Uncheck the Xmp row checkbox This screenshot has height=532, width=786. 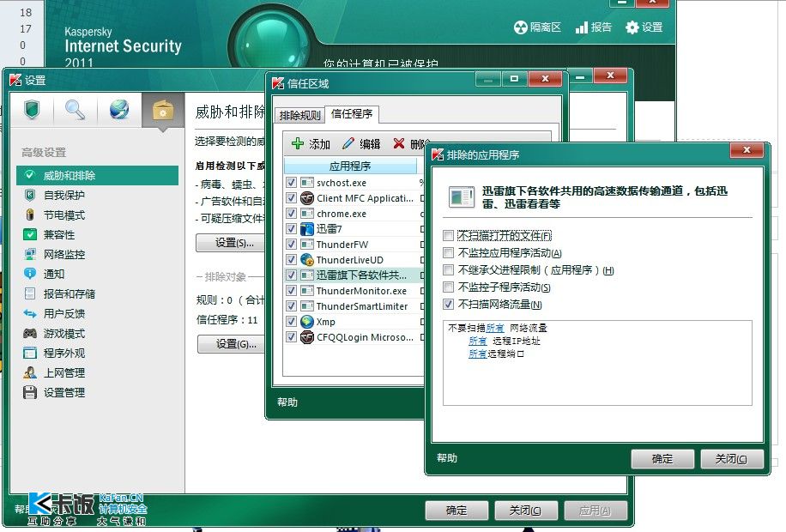pyautogui.click(x=291, y=322)
